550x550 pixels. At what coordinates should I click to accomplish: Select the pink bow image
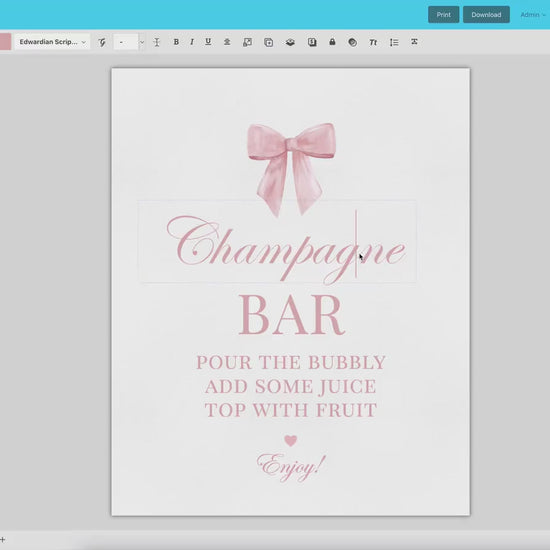pos(291,169)
